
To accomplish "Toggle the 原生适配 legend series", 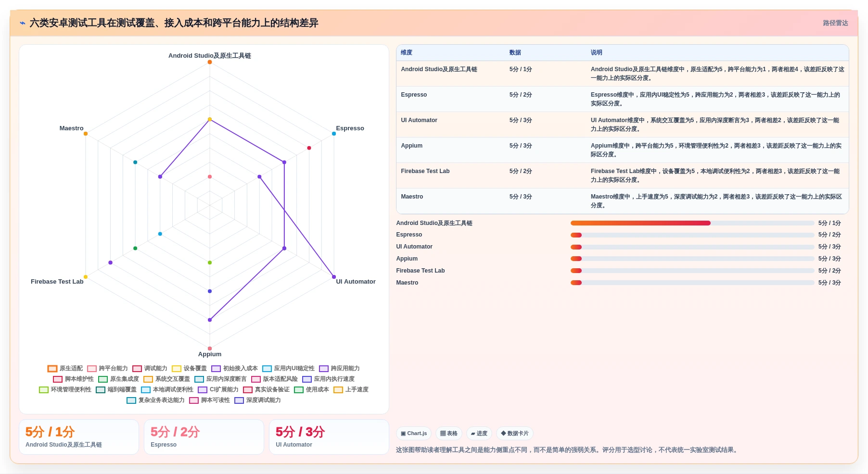I will [x=65, y=369].
